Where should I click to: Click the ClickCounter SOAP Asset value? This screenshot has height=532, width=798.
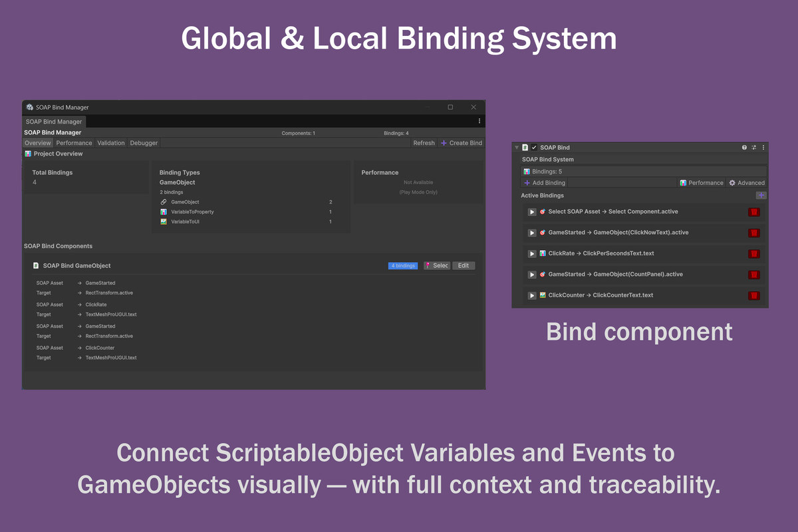(100, 348)
